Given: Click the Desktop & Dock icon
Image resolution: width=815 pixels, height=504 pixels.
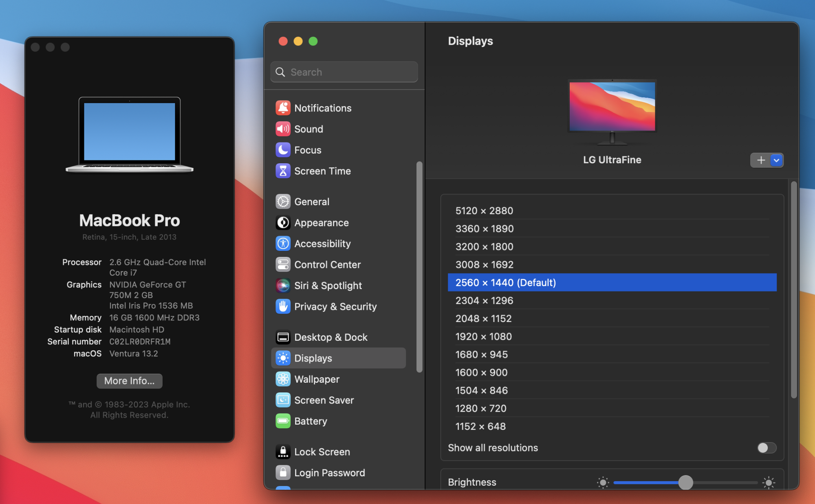Looking at the screenshot, I should point(283,337).
